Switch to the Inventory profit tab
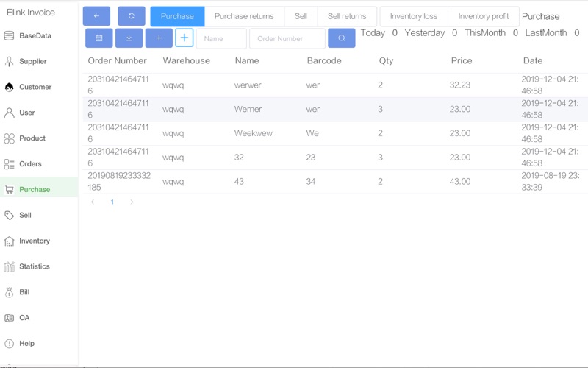 pos(484,16)
